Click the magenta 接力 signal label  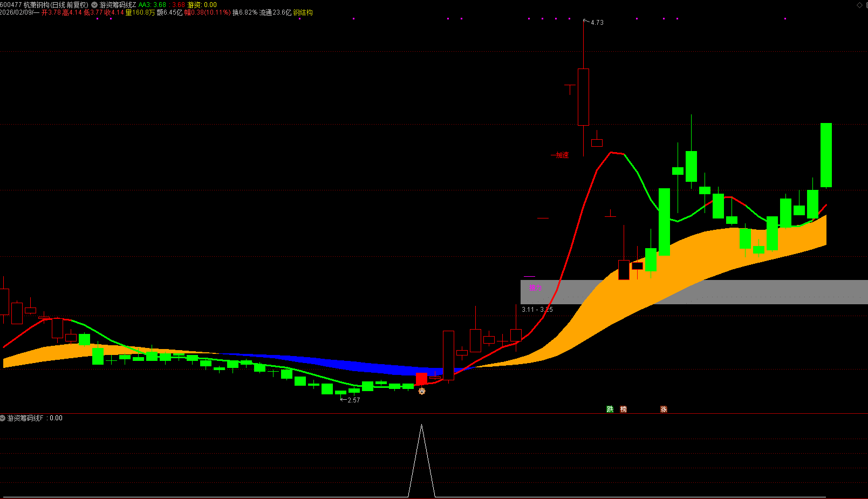coord(535,288)
